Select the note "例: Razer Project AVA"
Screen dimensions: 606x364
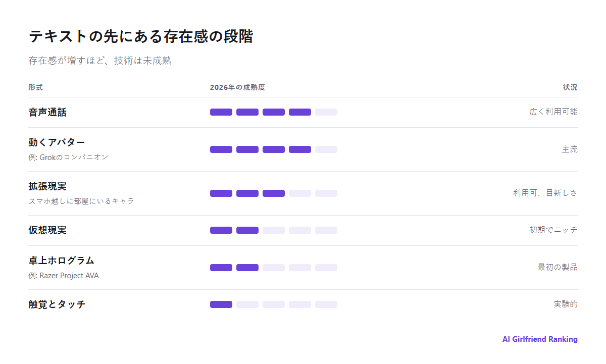(x=64, y=276)
